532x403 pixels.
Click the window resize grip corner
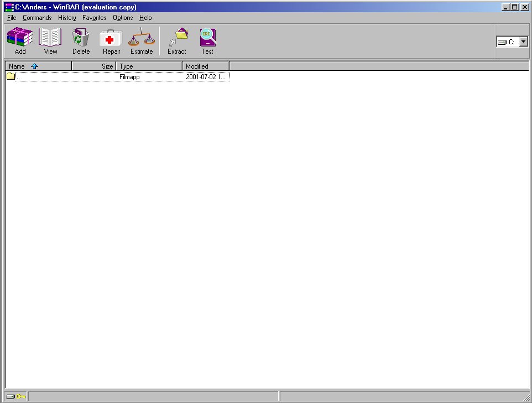pyautogui.click(x=526, y=397)
